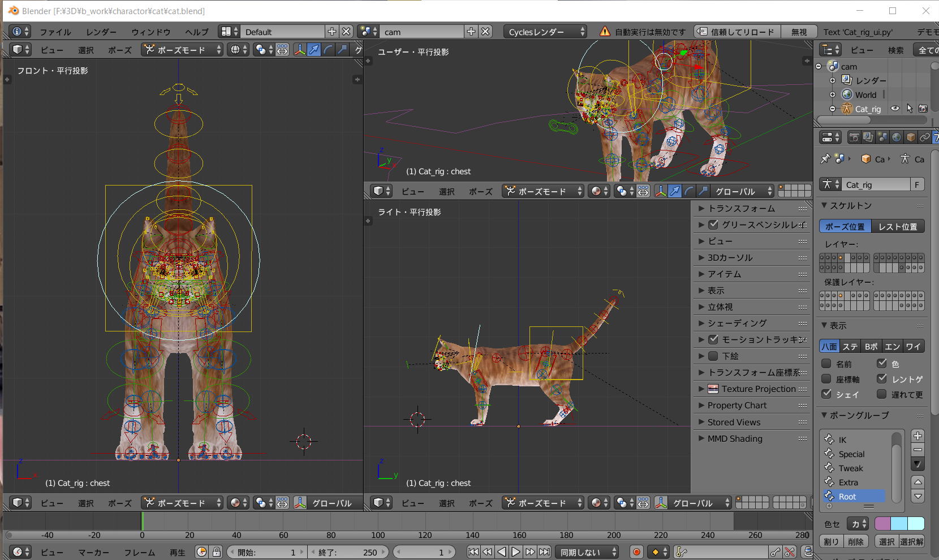Click the pin icon in properties header
The image size is (939, 560).
(x=825, y=159)
